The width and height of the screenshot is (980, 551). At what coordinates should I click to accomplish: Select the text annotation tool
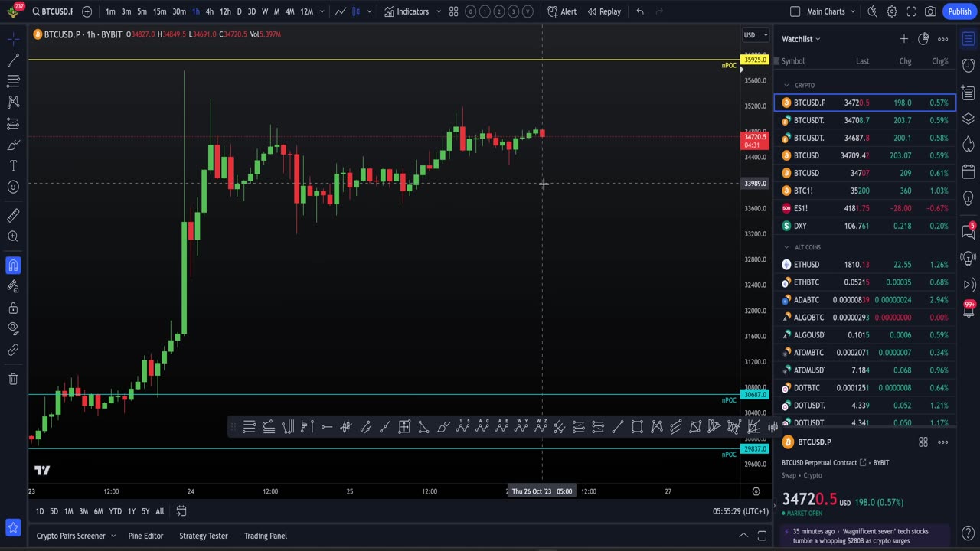[x=13, y=165]
